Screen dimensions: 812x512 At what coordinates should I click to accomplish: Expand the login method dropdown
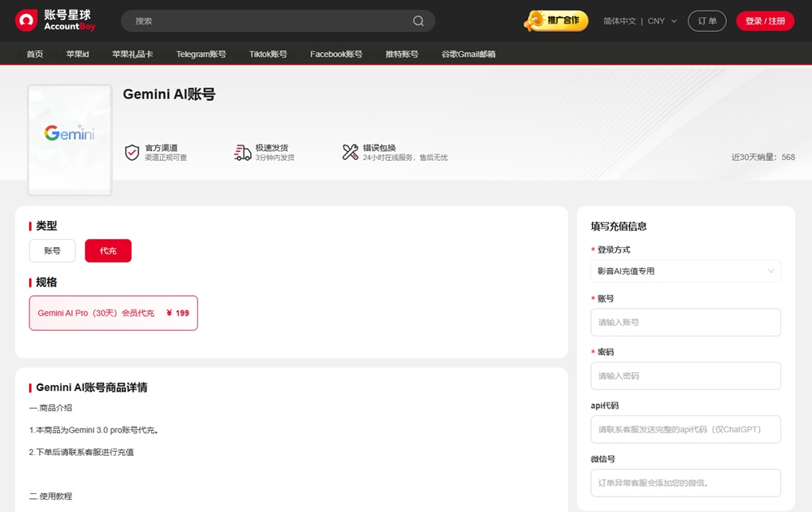coord(685,271)
